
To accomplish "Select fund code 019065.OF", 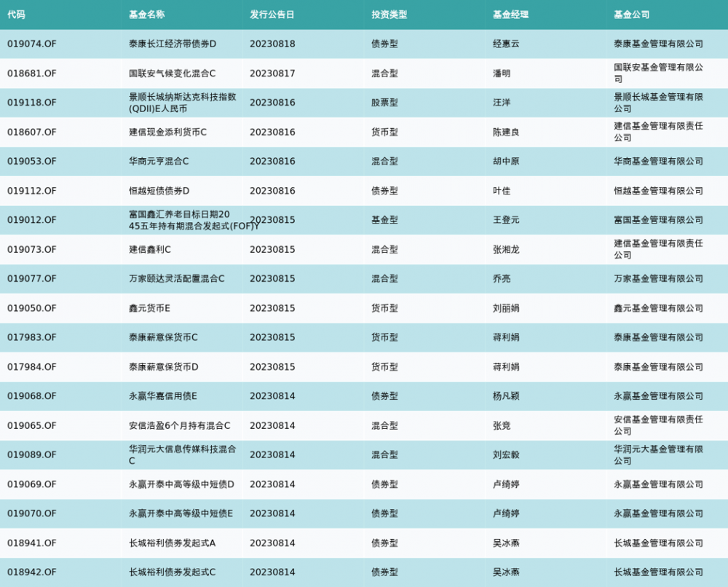I will 31,426.
